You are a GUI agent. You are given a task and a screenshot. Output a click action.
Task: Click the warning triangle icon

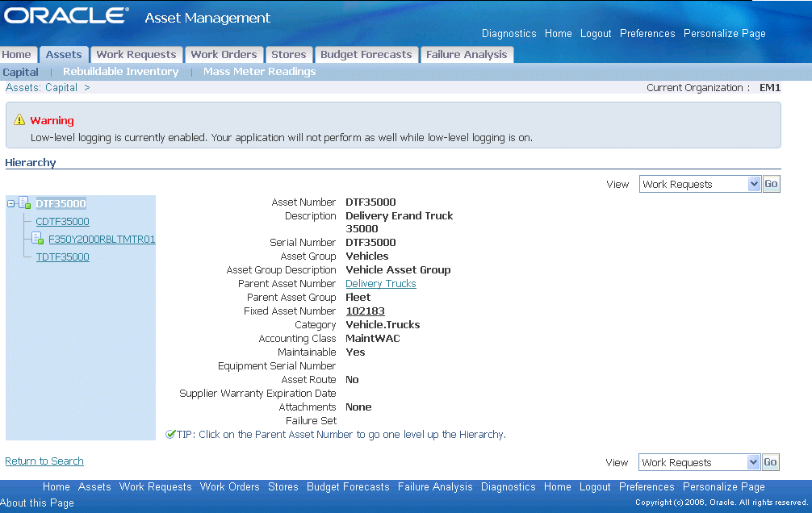[19, 119]
